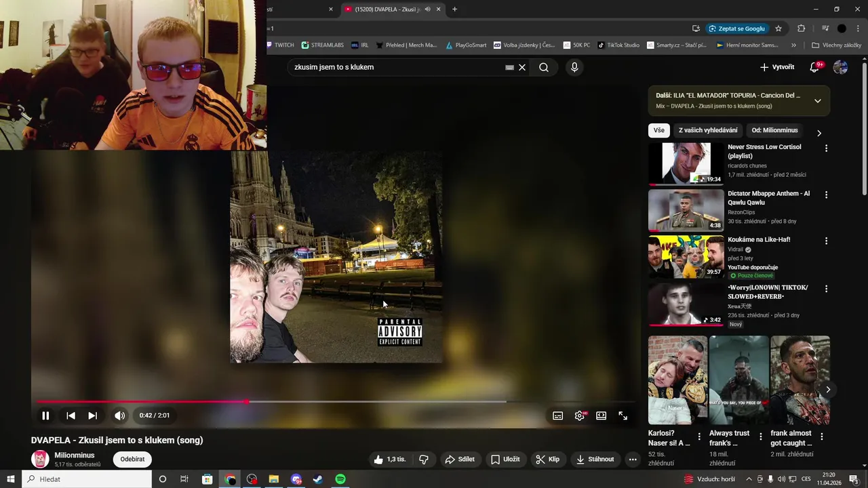Viewport: 868px width, 488px height.
Task: Open Steam from the Windows taskbar
Action: [317, 479]
